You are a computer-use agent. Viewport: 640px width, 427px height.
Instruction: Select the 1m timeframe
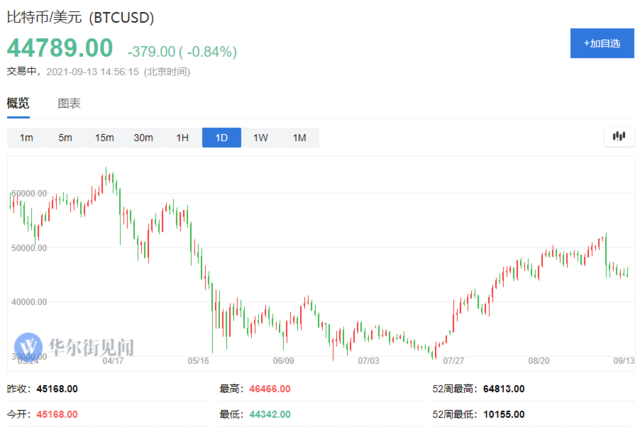[26, 138]
